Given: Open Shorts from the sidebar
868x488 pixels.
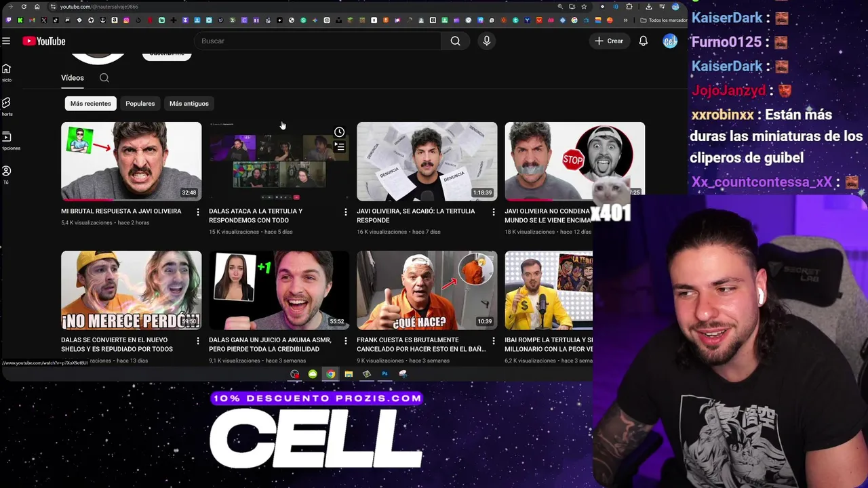Looking at the screenshot, I should click(6, 106).
